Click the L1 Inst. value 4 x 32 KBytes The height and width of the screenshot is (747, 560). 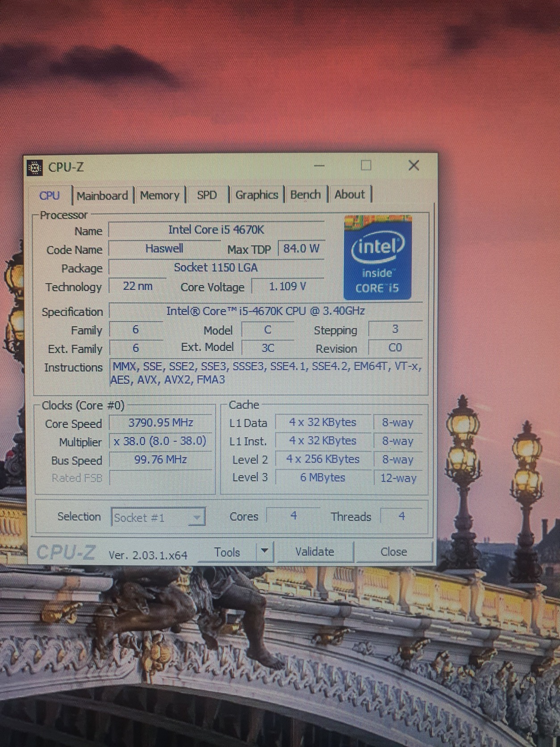tap(323, 441)
